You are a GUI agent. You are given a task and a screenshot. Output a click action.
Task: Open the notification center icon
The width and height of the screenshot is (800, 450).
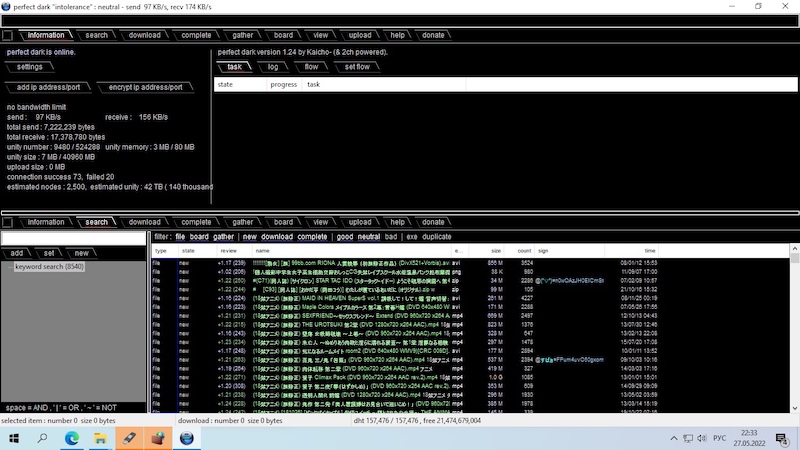pos(778,438)
